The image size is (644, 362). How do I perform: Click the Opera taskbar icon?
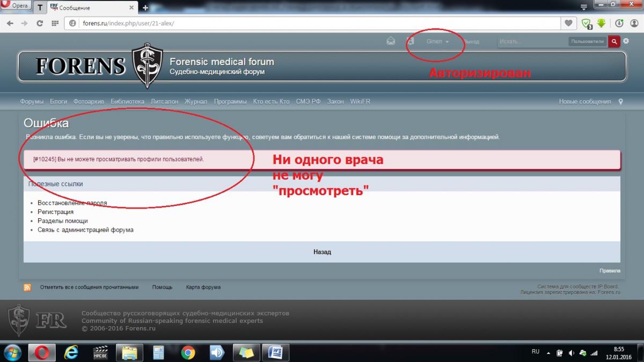42,352
